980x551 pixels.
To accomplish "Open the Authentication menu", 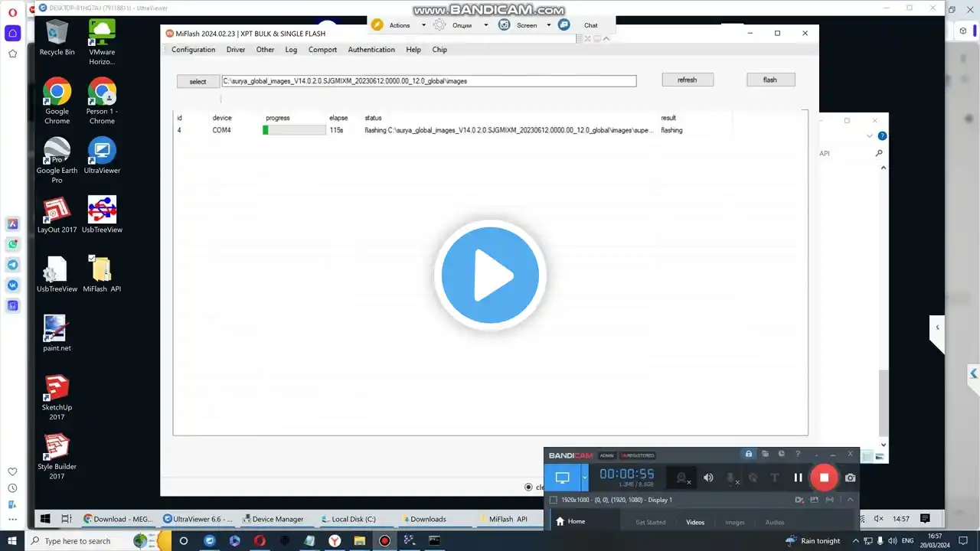I will [371, 50].
